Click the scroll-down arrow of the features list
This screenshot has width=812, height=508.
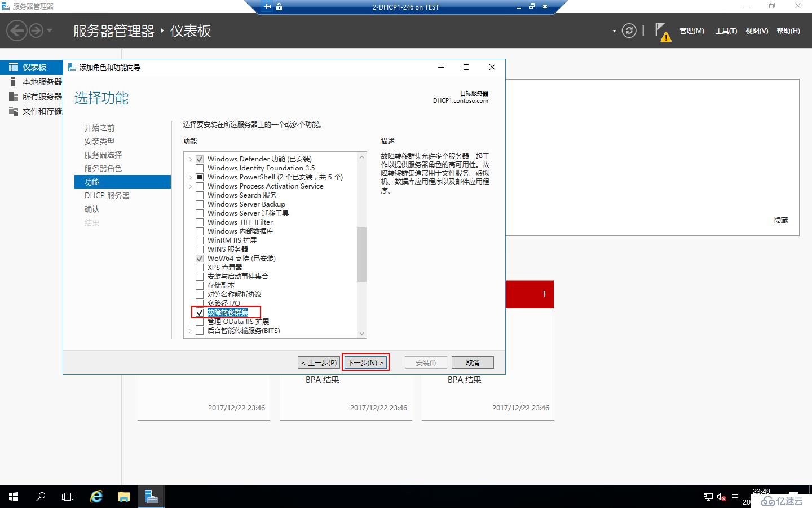[x=362, y=333]
